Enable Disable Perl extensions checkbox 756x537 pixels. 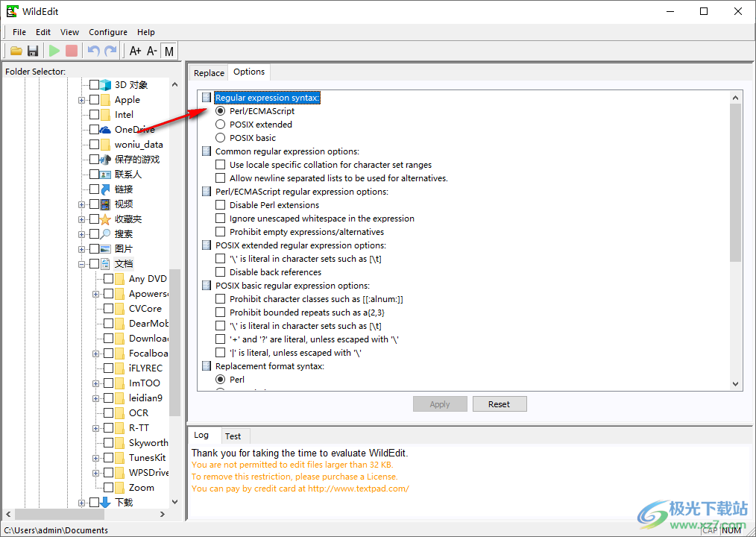(220, 205)
